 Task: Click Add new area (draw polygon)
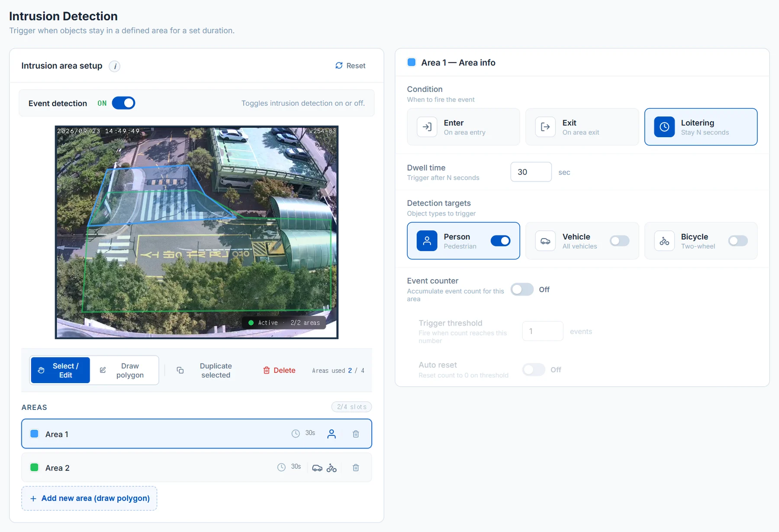click(x=89, y=498)
